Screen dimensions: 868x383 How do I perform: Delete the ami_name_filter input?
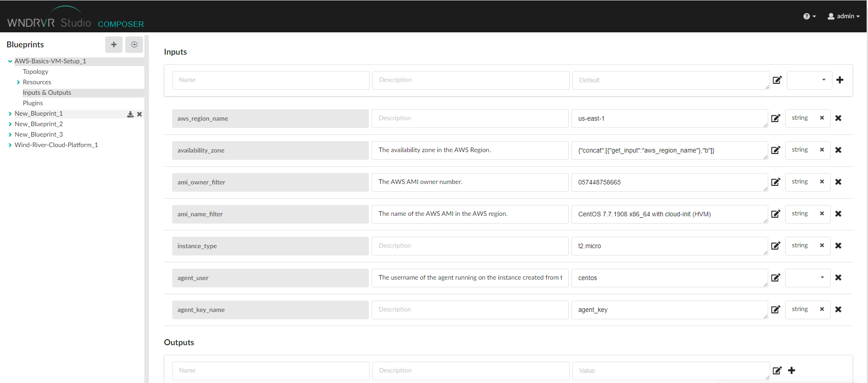click(x=838, y=214)
